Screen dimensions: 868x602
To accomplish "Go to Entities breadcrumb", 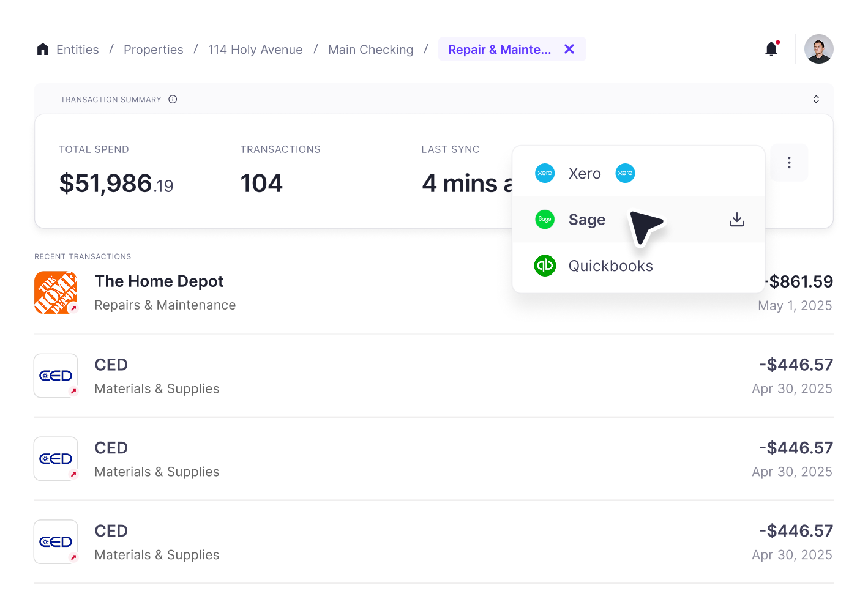I will (x=78, y=50).
